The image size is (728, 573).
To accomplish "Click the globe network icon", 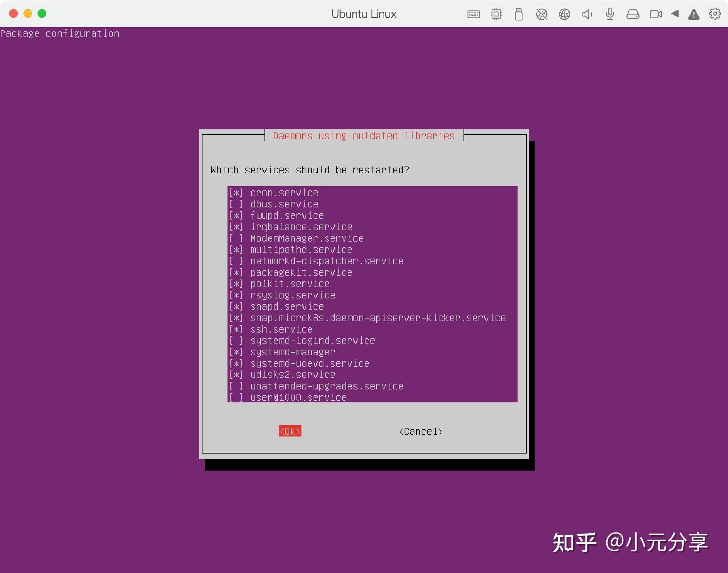I will pos(565,14).
